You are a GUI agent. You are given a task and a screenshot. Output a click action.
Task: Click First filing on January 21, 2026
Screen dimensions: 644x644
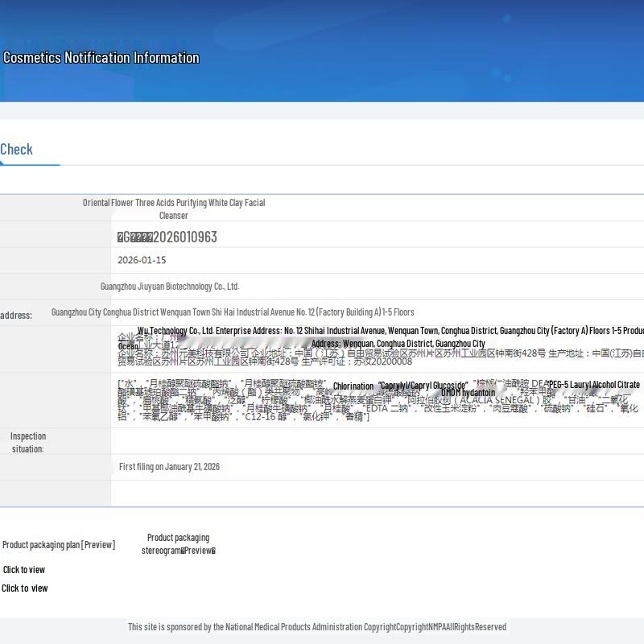[x=169, y=467]
